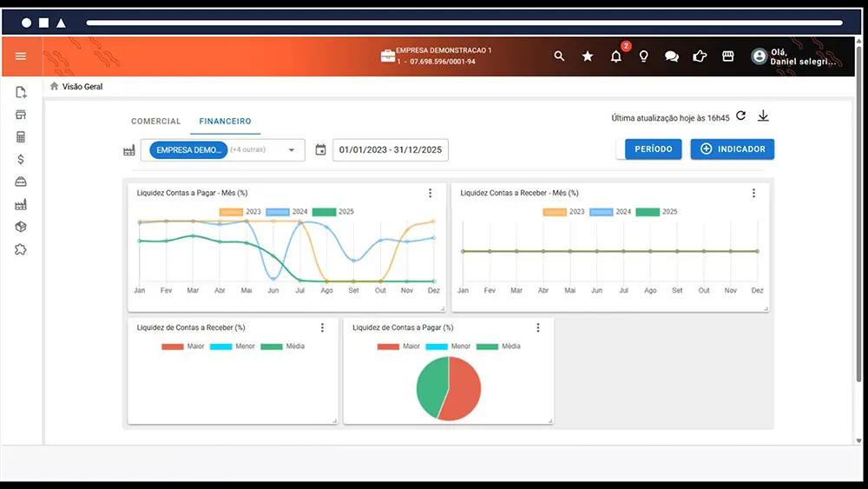The width and height of the screenshot is (868, 489).
Task: Toggle 2024 series in Contas a Receber - Mês
Action: (x=610, y=212)
